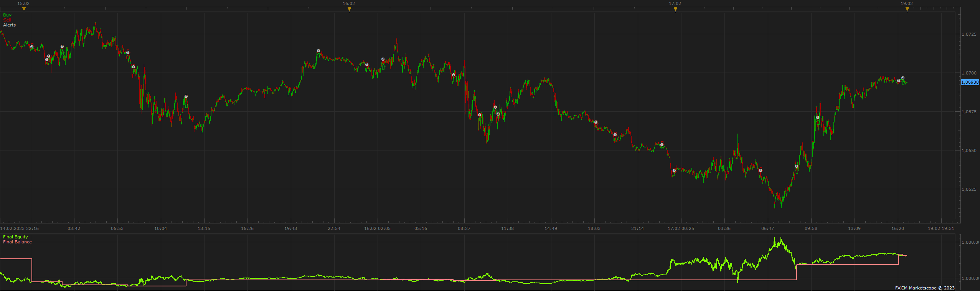
Task: Click the topmost trade marker 2 at the chart's last candles
Action: tap(903, 78)
